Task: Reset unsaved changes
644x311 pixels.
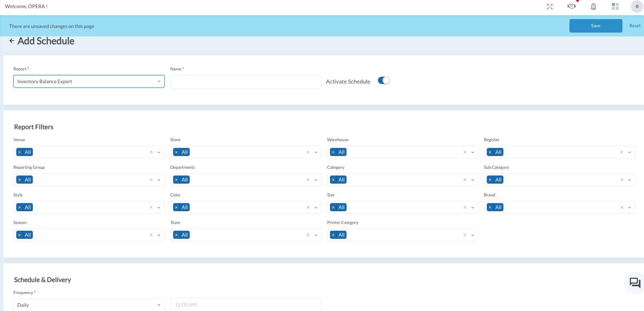Action: (635, 26)
